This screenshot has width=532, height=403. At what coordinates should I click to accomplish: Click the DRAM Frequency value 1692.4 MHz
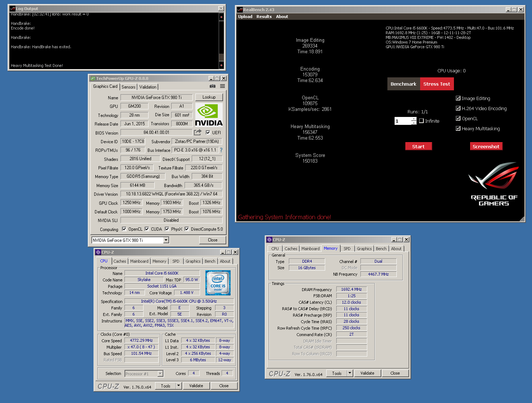(x=351, y=289)
